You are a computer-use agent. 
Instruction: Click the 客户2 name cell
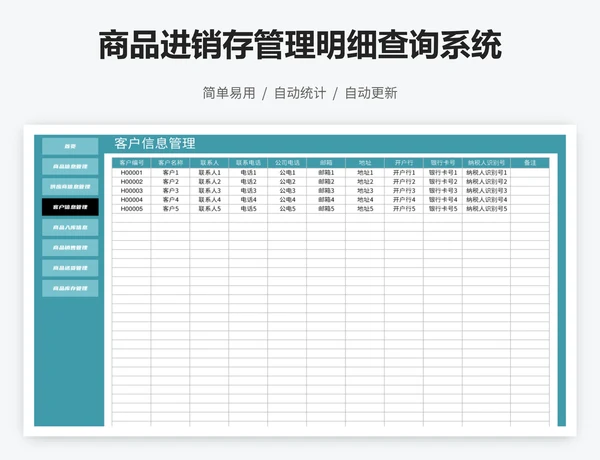[171, 182]
